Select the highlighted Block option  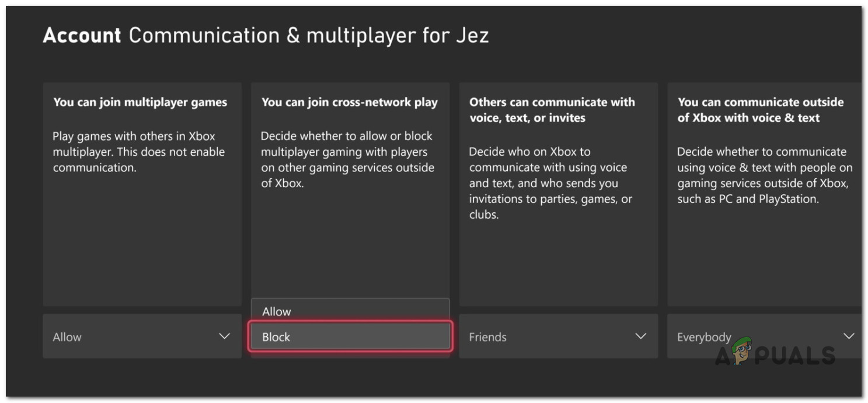click(350, 337)
